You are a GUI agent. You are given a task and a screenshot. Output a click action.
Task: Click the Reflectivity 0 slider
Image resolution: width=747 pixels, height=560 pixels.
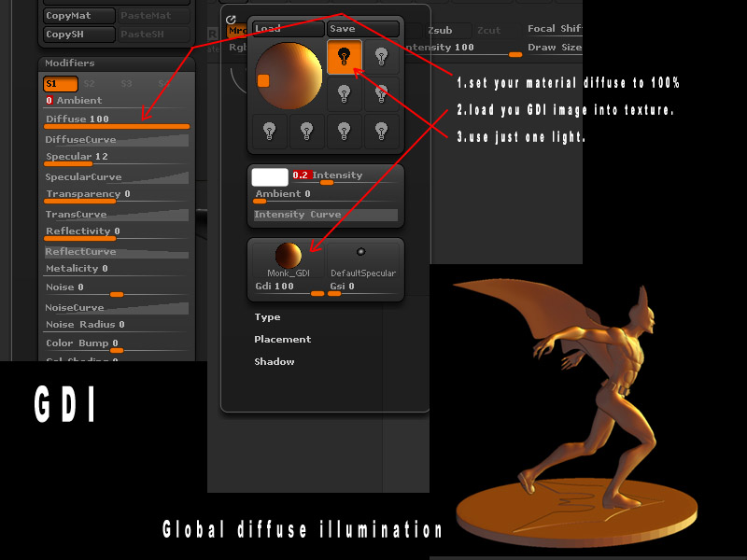117,232
